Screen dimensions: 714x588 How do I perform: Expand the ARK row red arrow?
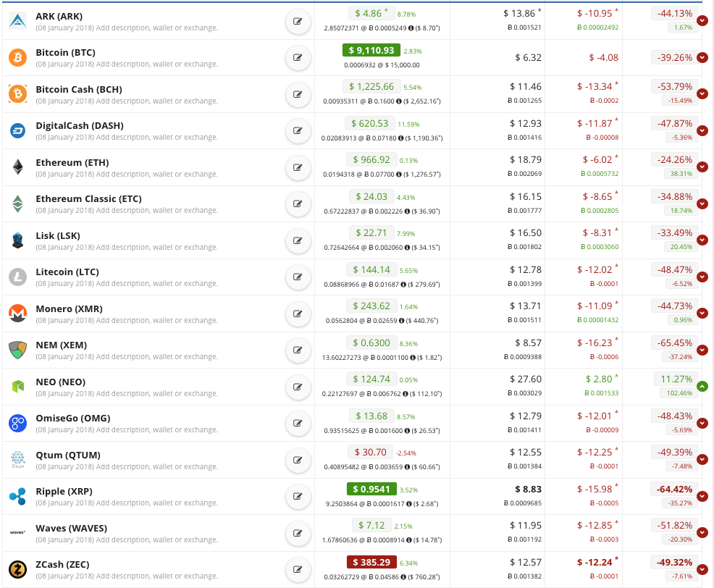[702, 20]
